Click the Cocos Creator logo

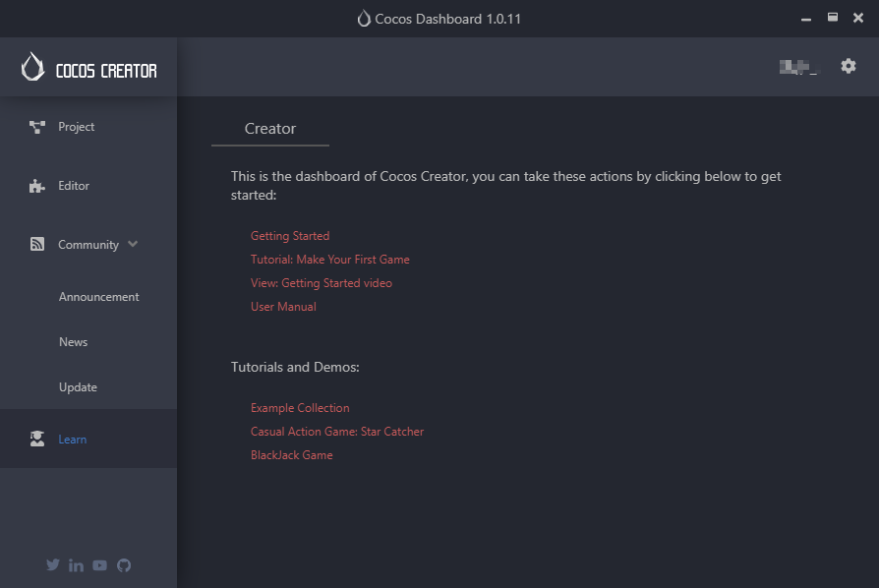click(88, 68)
